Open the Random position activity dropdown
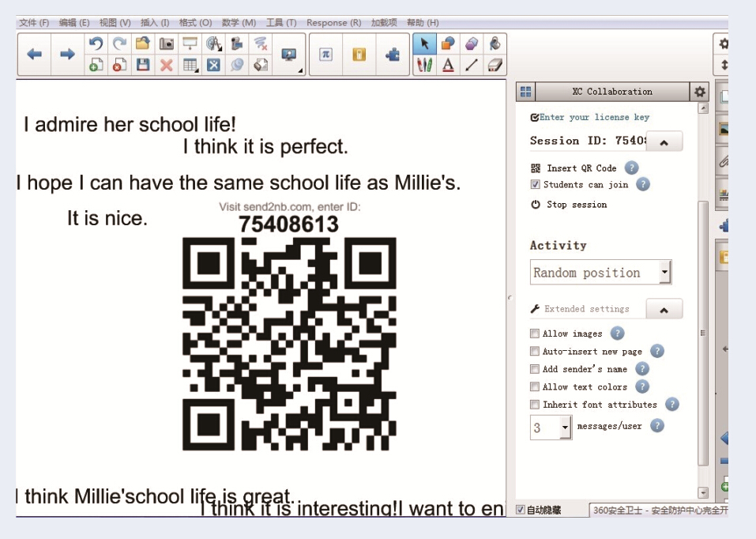The image size is (756, 539). coord(600,273)
